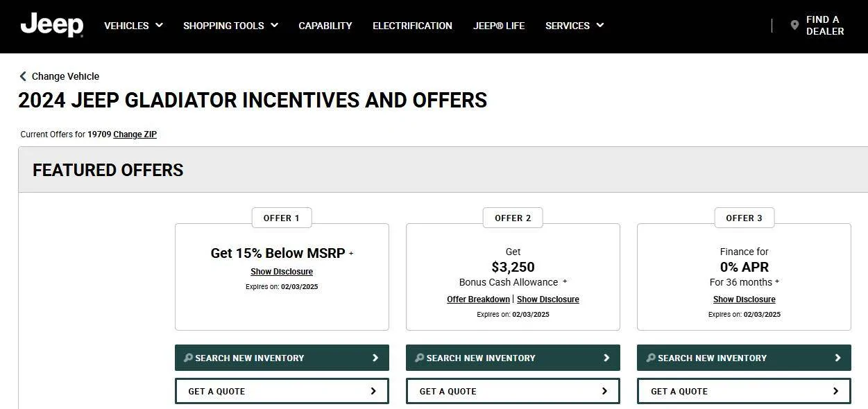Screen dimensions: 868x409
Task: Click the Offer 1 label badge
Action: coord(282,218)
